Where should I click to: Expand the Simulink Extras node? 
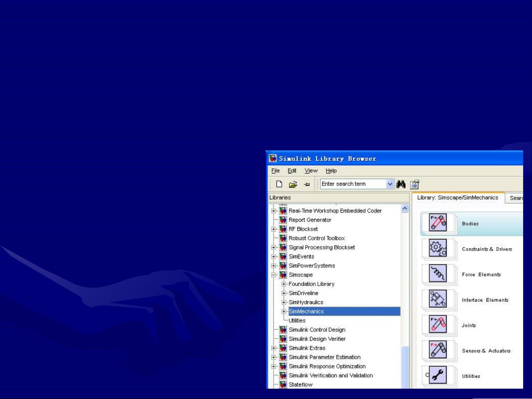pyautogui.click(x=274, y=348)
